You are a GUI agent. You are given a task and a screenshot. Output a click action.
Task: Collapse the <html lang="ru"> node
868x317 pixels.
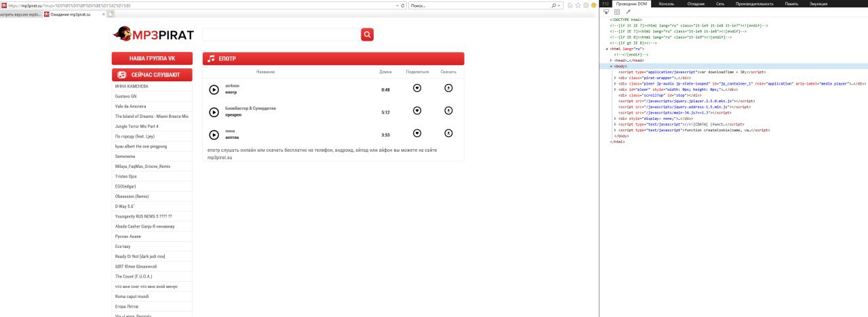[607, 49]
